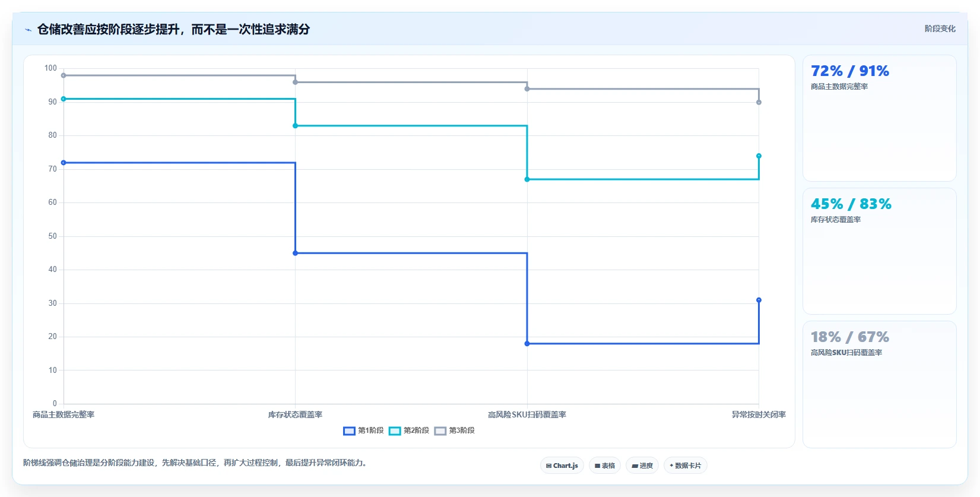Select the 第2阶段 data point at 67 for 高风险SKU扫码覆盖率
Screen dimensions: 980x497
pos(527,179)
